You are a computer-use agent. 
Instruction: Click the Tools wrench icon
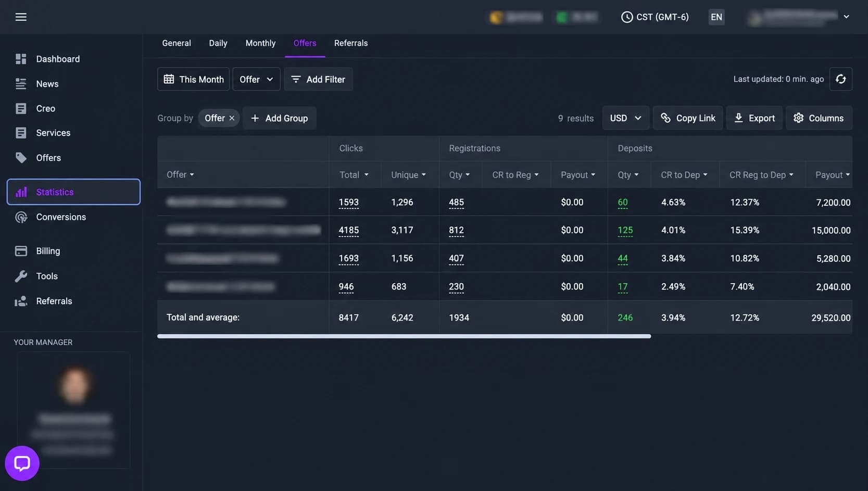[21, 276]
